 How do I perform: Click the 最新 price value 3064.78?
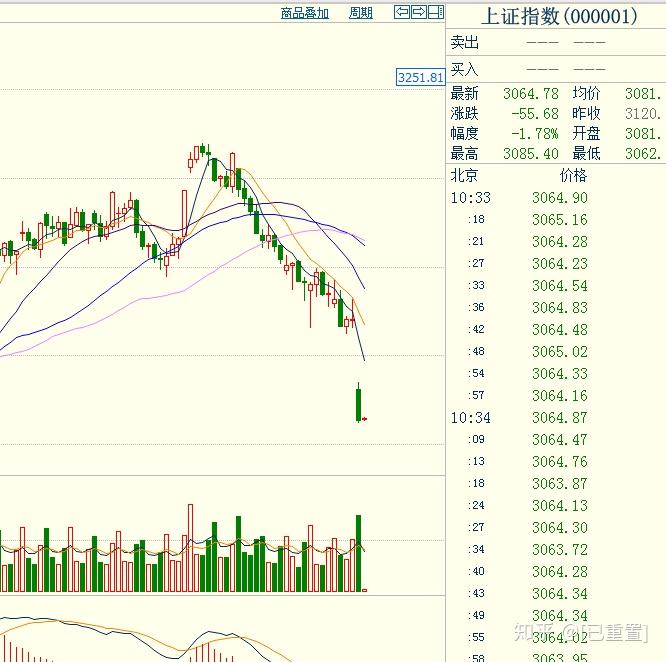[531, 94]
